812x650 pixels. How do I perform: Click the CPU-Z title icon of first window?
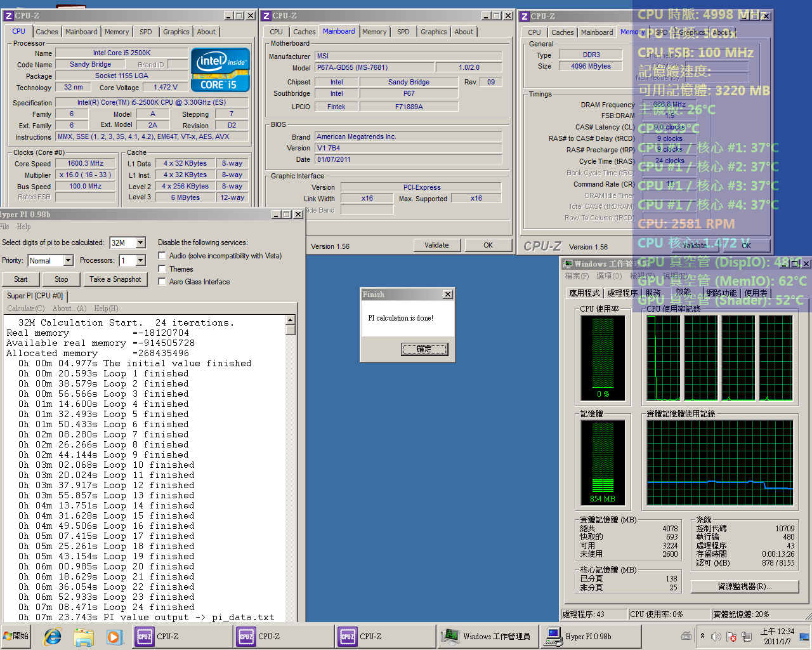(9, 16)
